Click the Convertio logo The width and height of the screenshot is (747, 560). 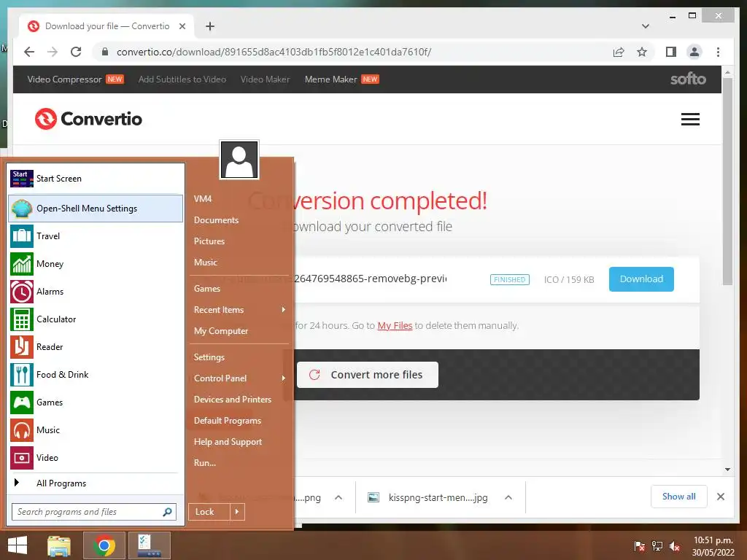(88, 119)
